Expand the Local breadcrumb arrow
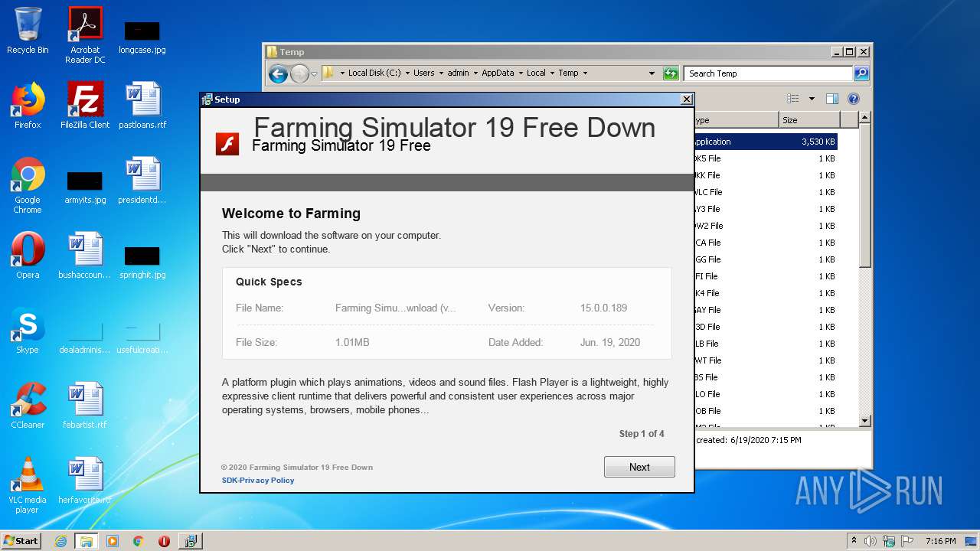The image size is (980, 551). [552, 73]
